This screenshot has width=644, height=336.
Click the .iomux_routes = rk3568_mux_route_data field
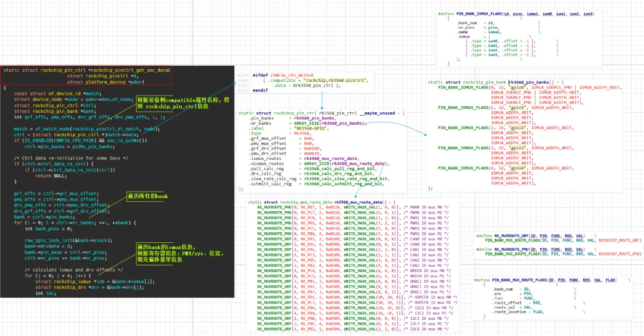pos(304,158)
